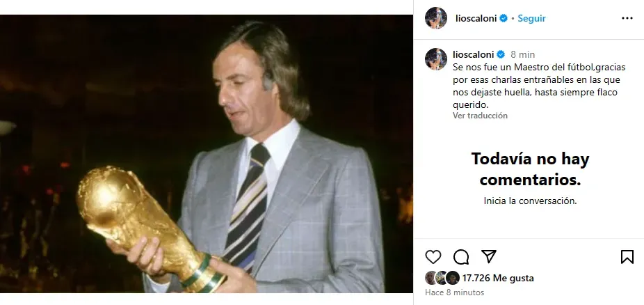Image resolution: width=644 pixels, height=305 pixels.
Task: Save post with bookmark icon
Action: coord(627,257)
